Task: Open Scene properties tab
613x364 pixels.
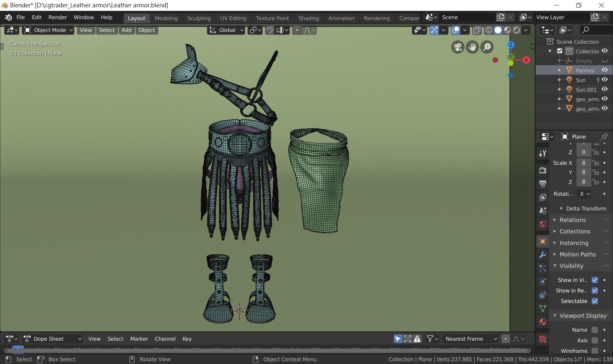Action: (543, 210)
